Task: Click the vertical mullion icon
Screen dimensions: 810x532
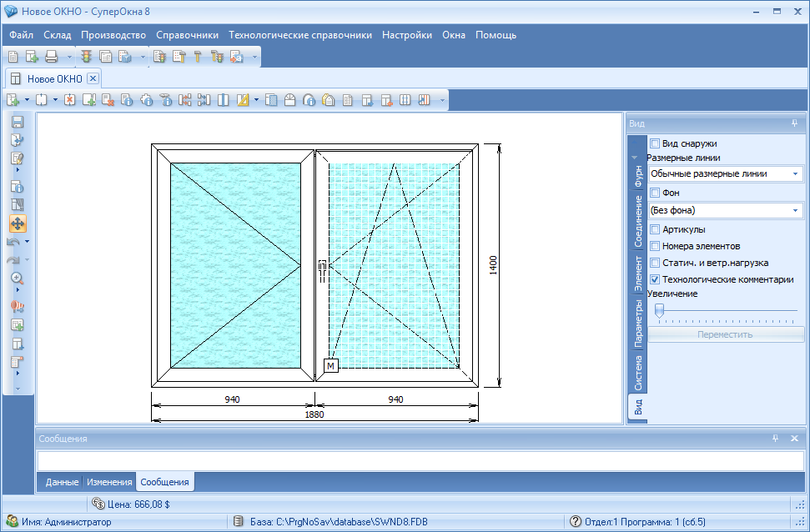Action: (224, 100)
